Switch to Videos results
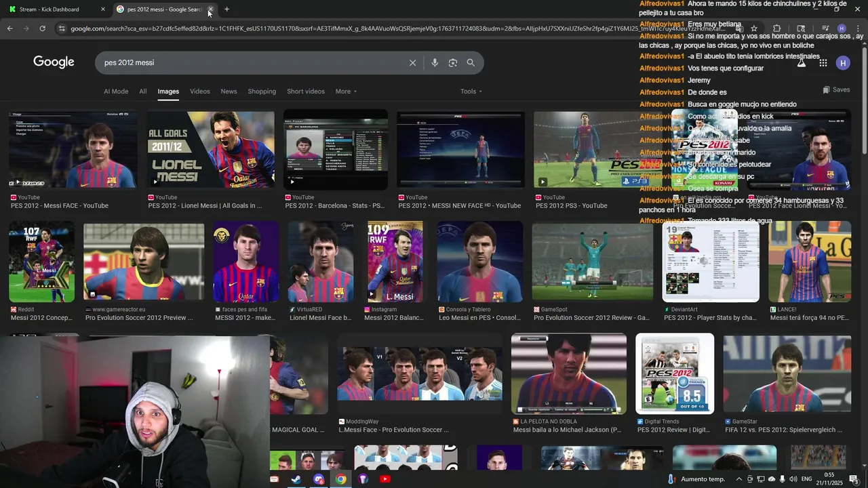 pyautogui.click(x=200, y=91)
